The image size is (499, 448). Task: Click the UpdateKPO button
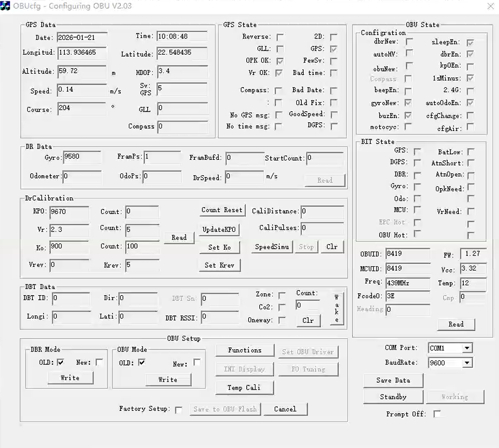(x=219, y=229)
